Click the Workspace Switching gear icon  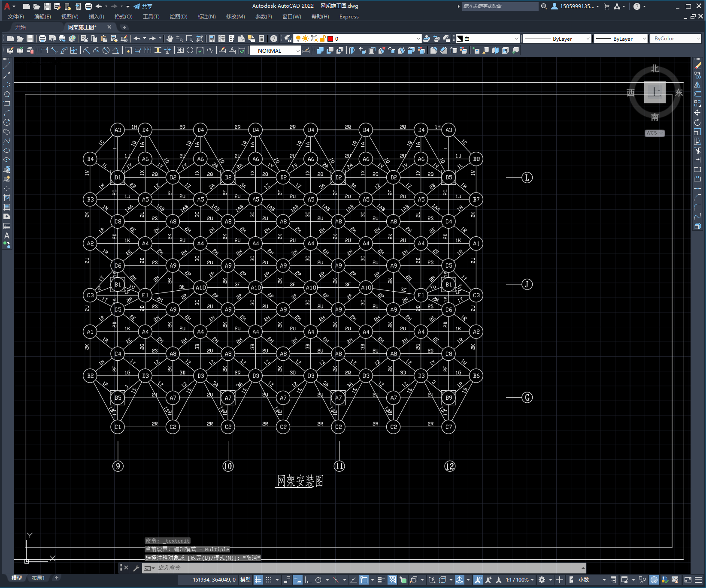(x=542, y=580)
